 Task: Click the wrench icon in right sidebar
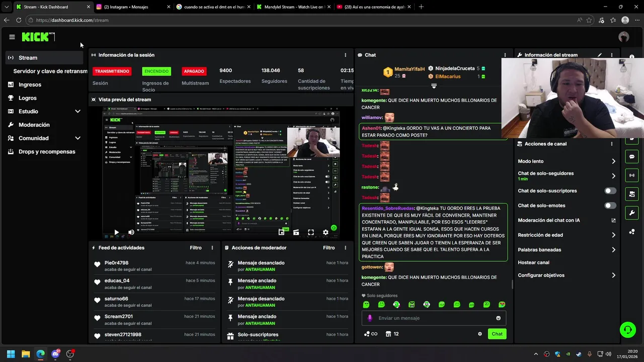(632, 213)
